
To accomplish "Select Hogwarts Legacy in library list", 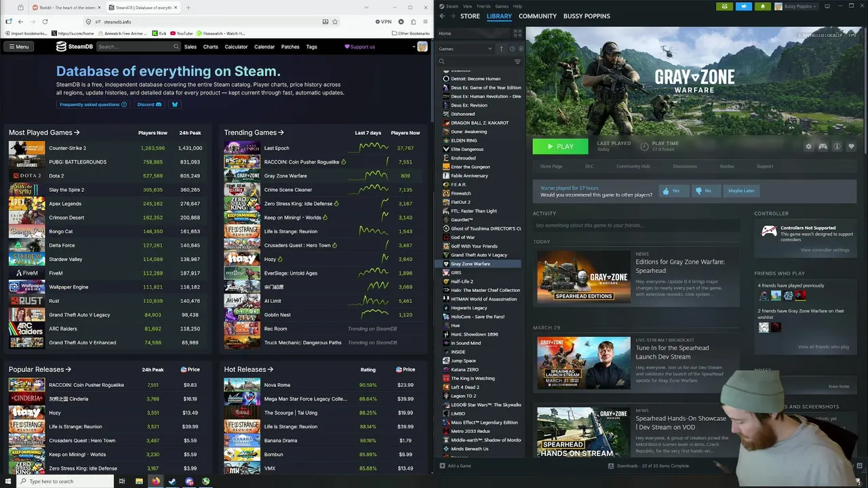I will [x=469, y=308].
